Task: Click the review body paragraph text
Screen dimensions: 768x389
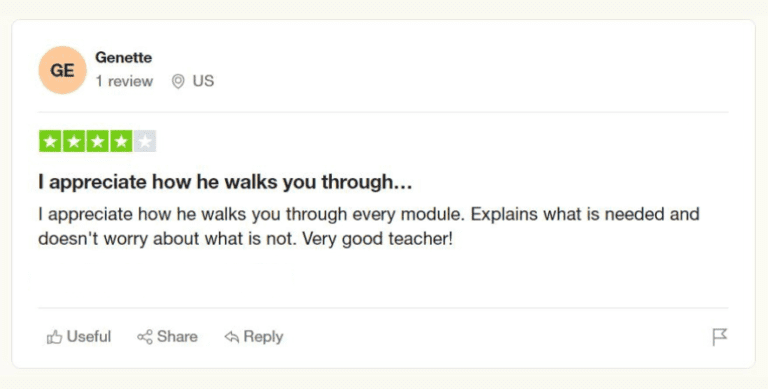Action: tap(369, 226)
